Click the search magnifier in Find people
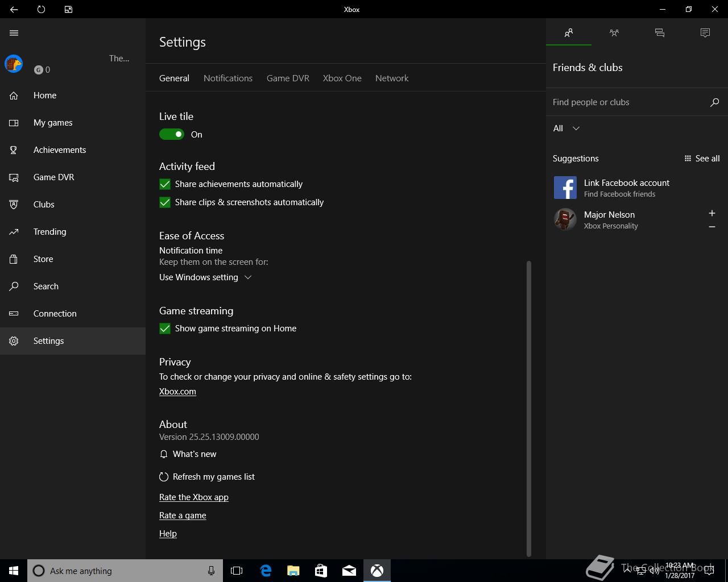Image resolution: width=728 pixels, height=582 pixels. (x=715, y=102)
